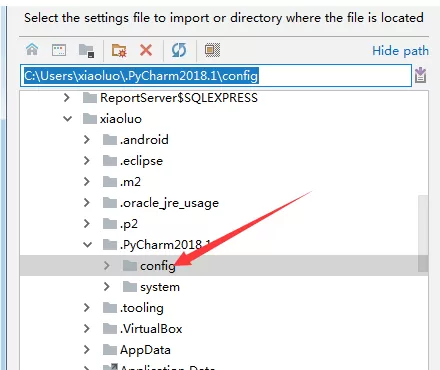This screenshot has width=440, height=370.
Task: Click the Project directory icon
Action: [x=86, y=51]
